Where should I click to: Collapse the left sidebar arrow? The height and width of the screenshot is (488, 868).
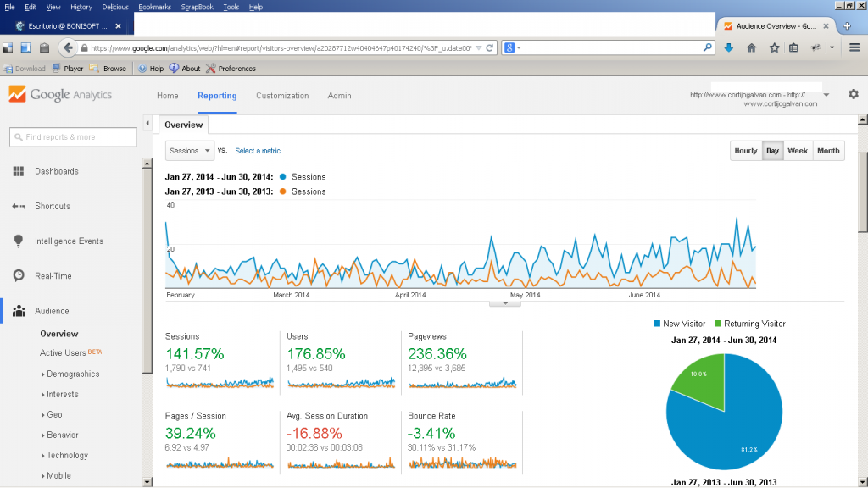point(147,124)
